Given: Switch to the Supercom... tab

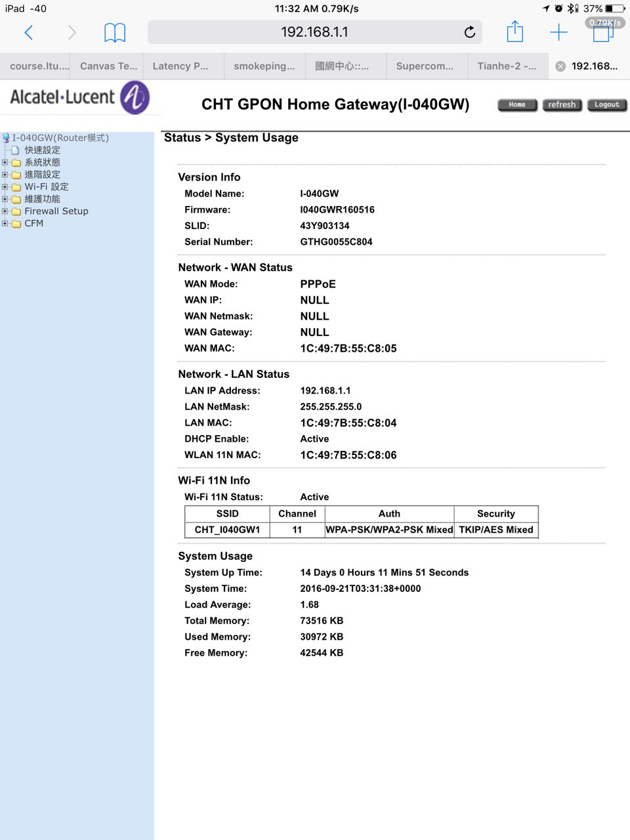Looking at the screenshot, I should 425,66.
